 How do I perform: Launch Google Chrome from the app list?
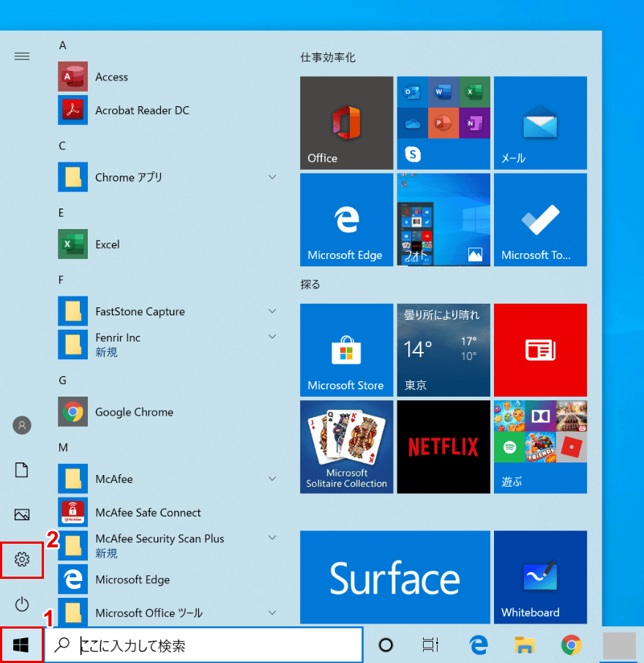168,411
